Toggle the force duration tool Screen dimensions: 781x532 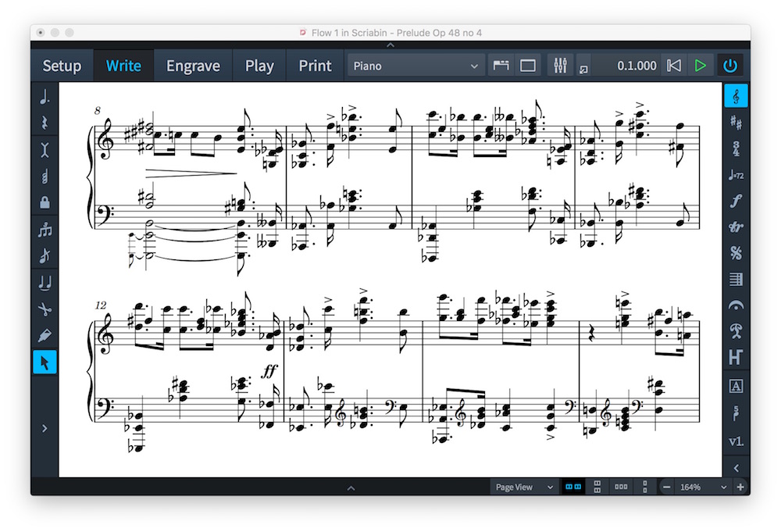coord(45,149)
